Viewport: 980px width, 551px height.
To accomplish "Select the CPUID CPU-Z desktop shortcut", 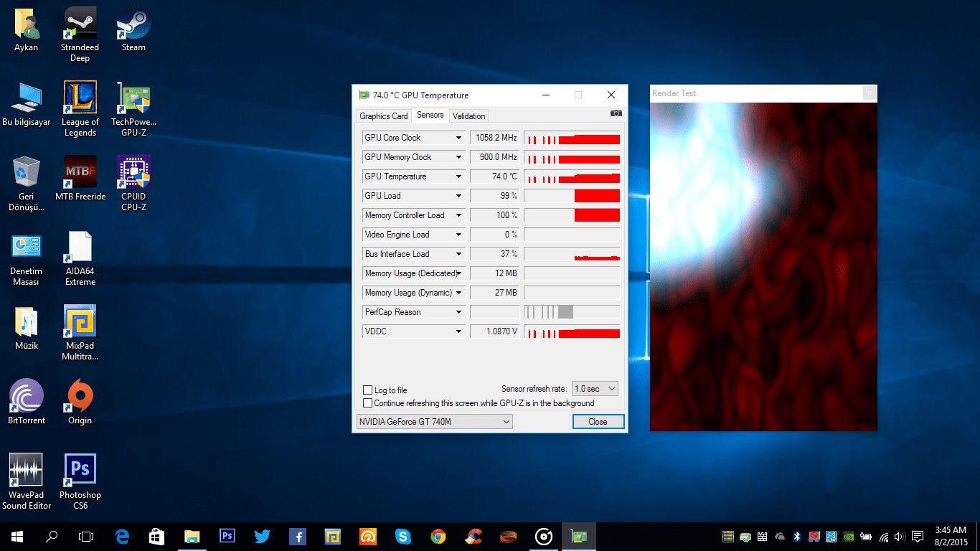I will click(x=133, y=184).
